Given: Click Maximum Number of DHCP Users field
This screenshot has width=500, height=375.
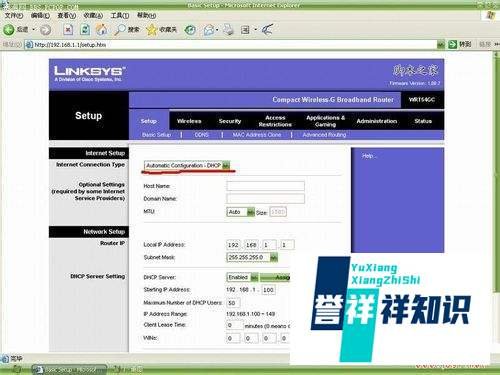Looking at the screenshot, I should (x=233, y=303).
